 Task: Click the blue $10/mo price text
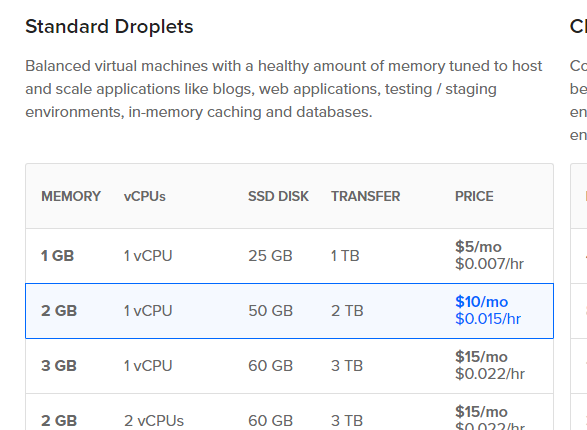click(481, 302)
